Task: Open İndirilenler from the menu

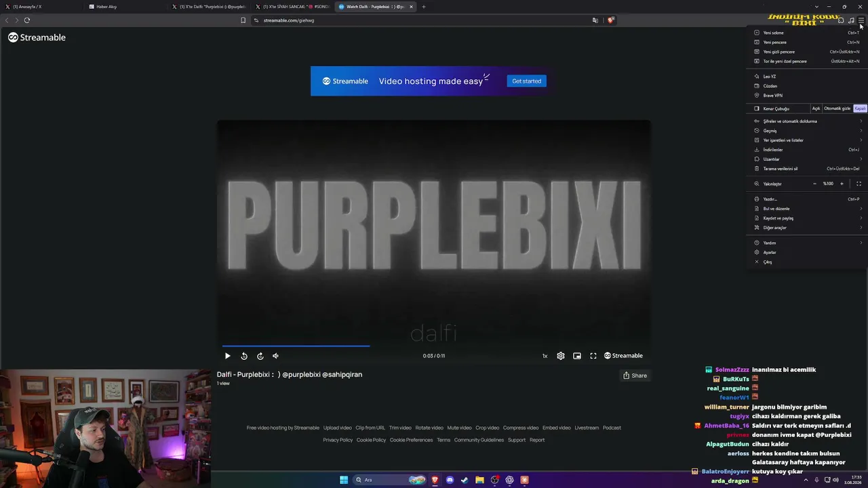Action: [x=807, y=150]
